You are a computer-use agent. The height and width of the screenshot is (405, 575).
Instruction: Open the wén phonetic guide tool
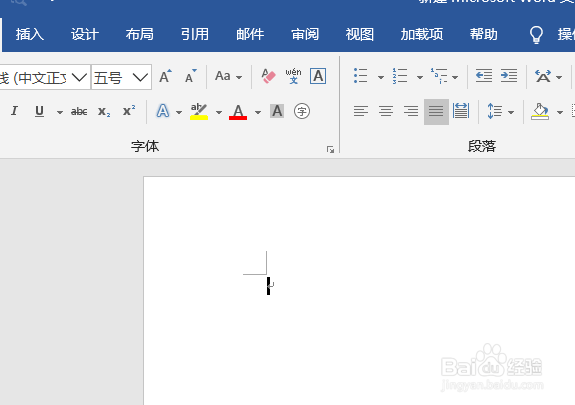coord(293,76)
